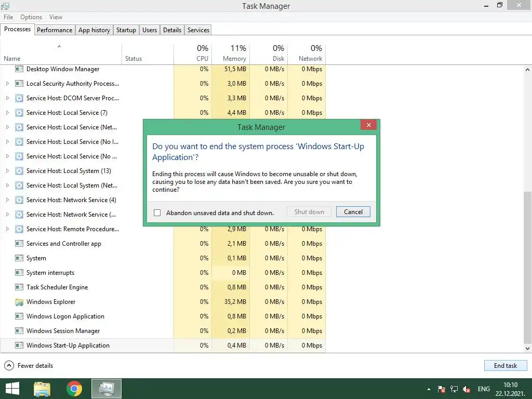Click the End task button
The width and height of the screenshot is (532, 399).
pos(506,365)
